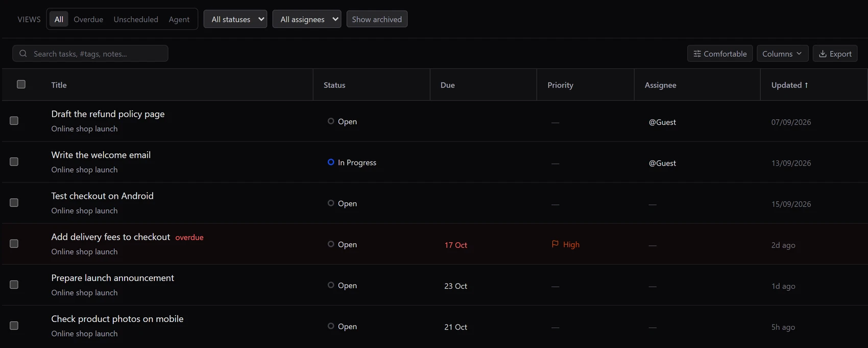Click the red overdue label

[189, 237]
